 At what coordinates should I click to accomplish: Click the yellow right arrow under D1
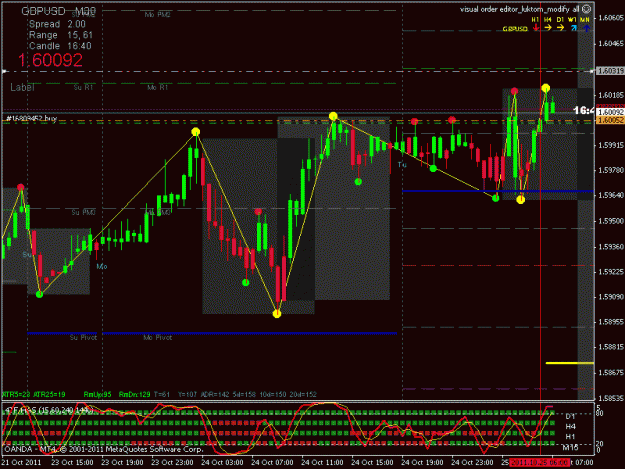click(560, 27)
